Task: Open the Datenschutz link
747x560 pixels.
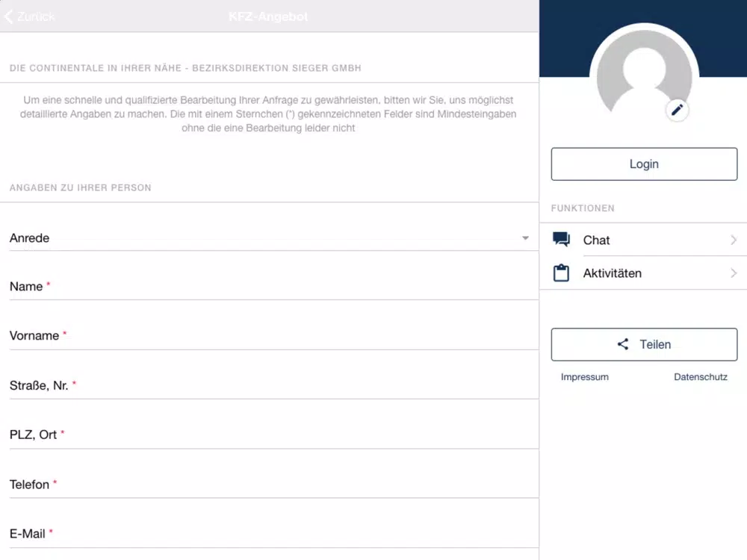Action: point(701,376)
